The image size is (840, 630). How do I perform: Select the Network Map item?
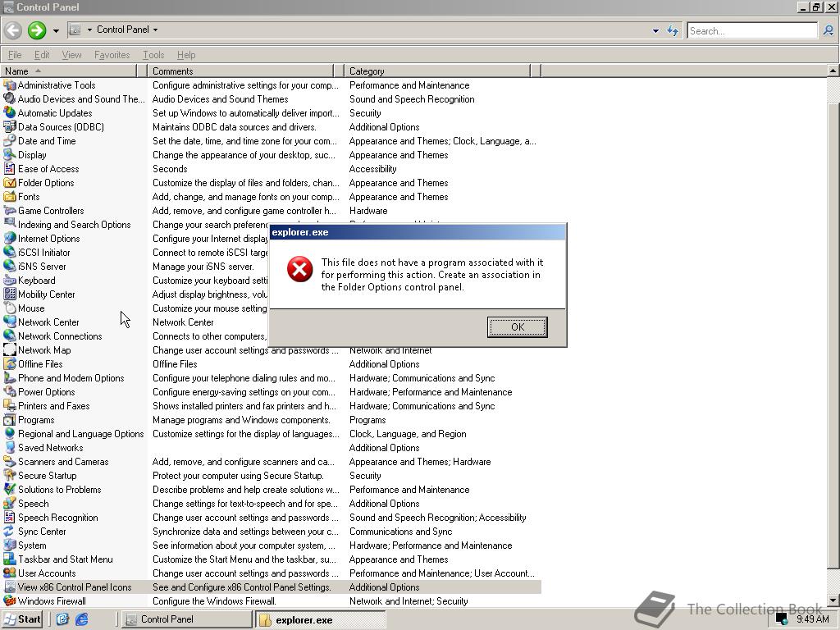44,350
